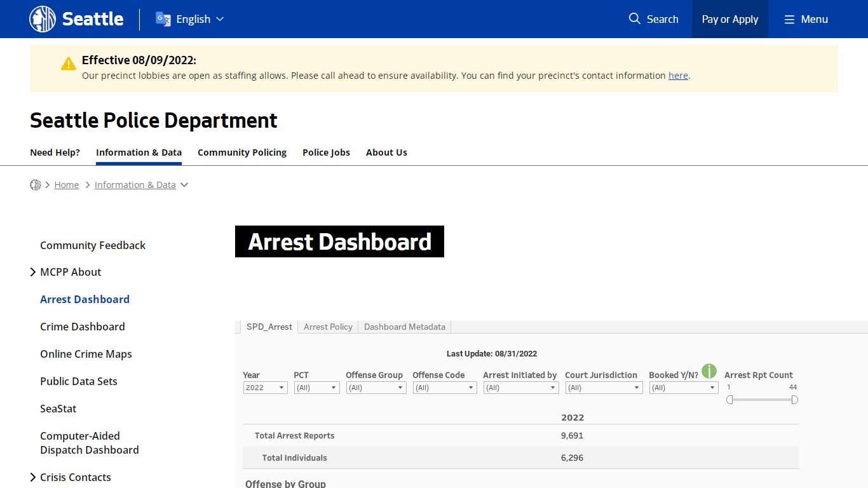Click the Search button label
This screenshot has height=488, width=868.
click(663, 19)
